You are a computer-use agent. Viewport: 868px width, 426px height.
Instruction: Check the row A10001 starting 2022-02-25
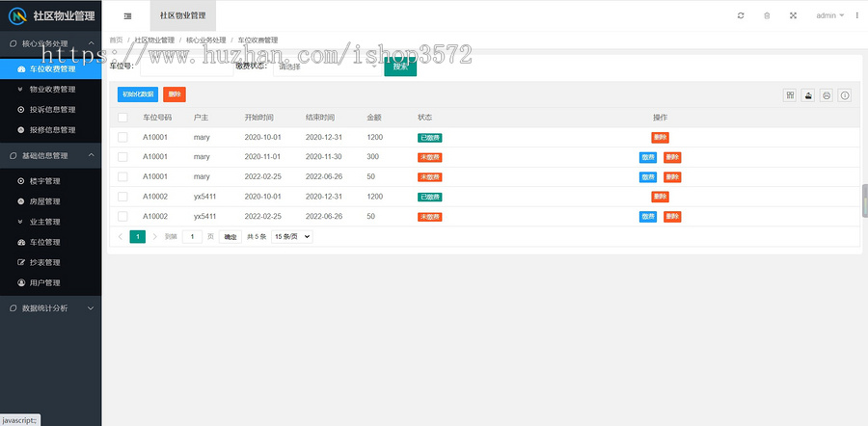[122, 177]
